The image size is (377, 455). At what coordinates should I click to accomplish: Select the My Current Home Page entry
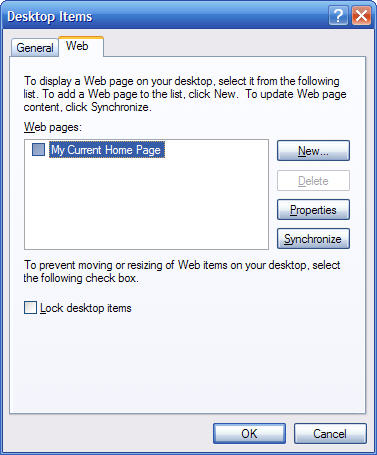[x=106, y=150]
